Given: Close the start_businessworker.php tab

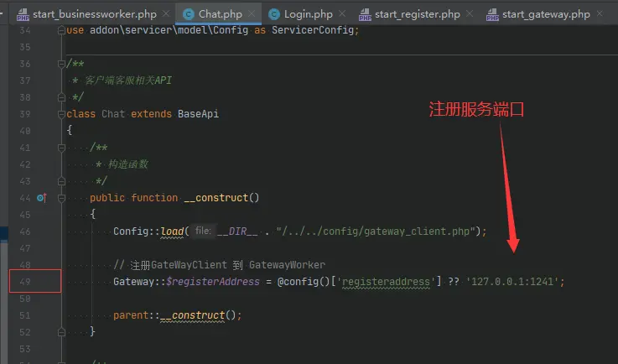Looking at the screenshot, I should [x=165, y=14].
